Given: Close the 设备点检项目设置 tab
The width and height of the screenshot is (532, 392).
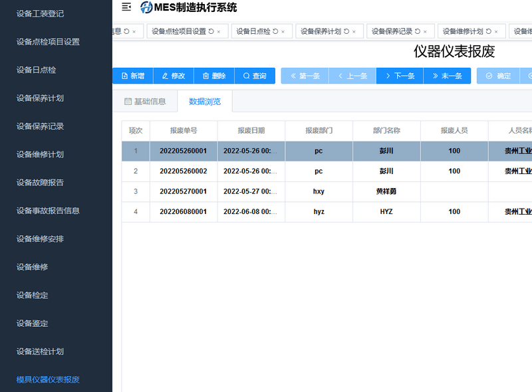Looking at the screenshot, I should pyautogui.click(x=219, y=31).
